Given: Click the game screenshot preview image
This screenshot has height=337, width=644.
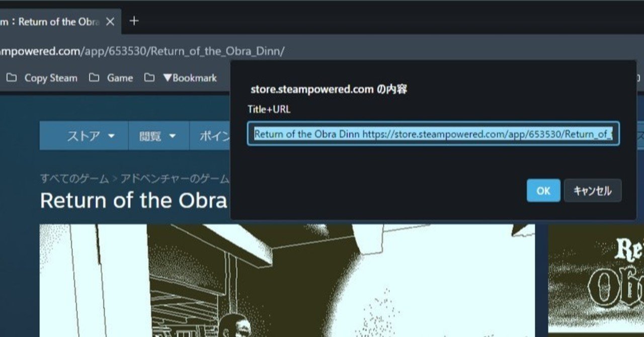Looking at the screenshot, I should click(287, 280).
